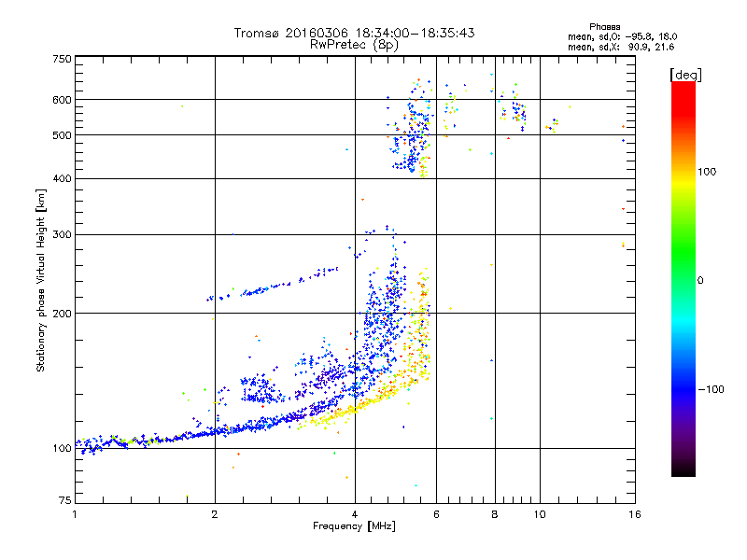Click the "Frequency [MHz]" axis label
The height and width of the screenshot is (560, 747).
tap(354, 526)
